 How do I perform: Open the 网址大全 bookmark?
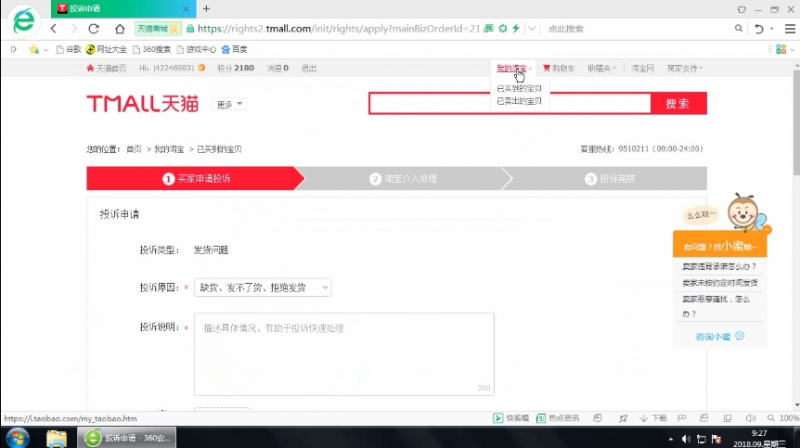click(x=106, y=49)
